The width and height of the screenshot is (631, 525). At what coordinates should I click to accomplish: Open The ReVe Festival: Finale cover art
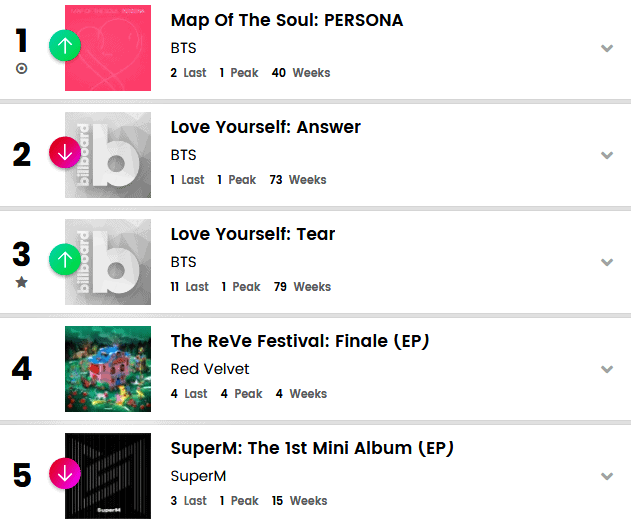click(108, 369)
